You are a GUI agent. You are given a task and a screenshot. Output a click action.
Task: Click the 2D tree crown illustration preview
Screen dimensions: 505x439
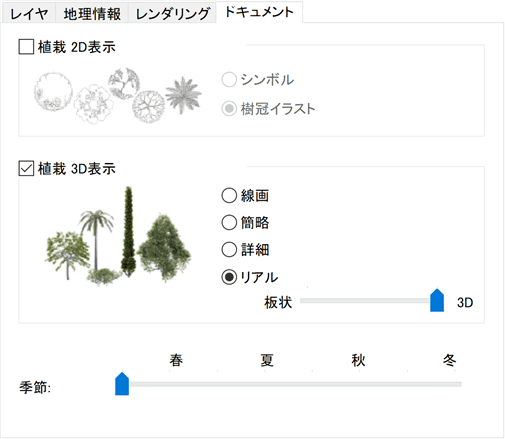pyautogui.click(x=118, y=96)
